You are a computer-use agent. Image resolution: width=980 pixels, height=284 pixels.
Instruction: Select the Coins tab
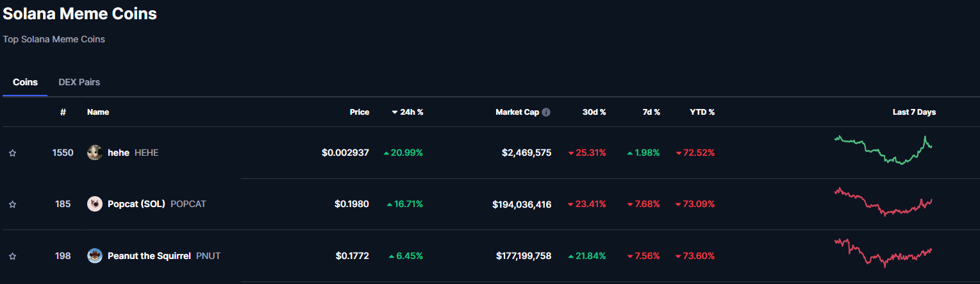pos(25,82)
